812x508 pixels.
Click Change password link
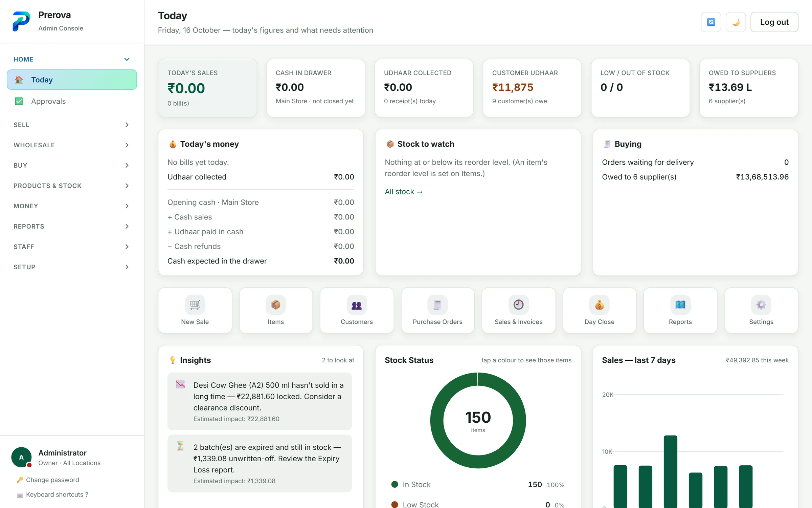pyautogui.click(x=52, y=480)
